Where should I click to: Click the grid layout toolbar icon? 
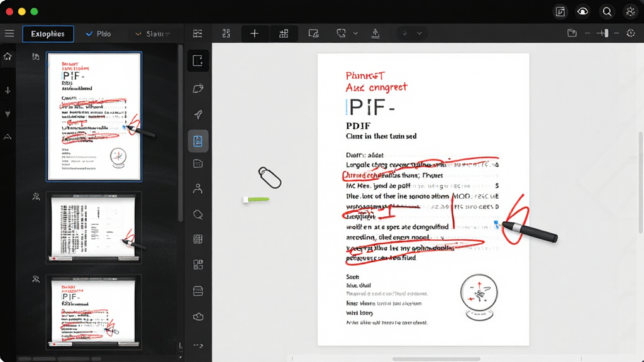226,33
